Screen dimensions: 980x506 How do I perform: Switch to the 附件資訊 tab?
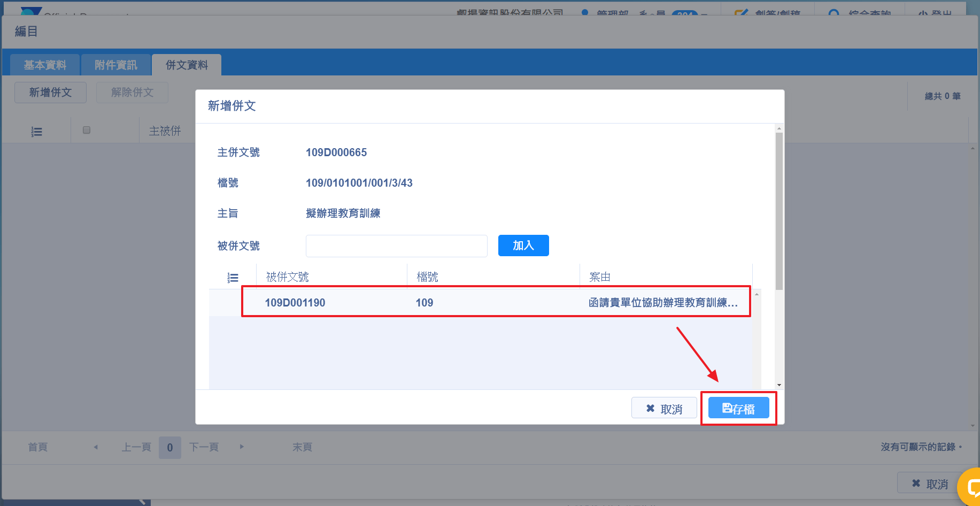point(115,65)
